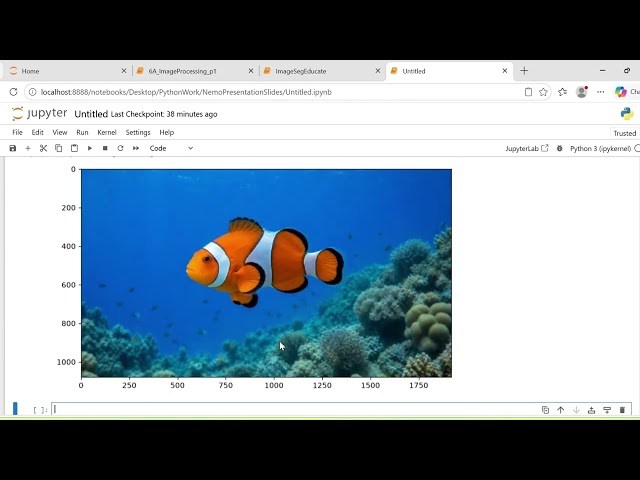
Task: Reload the page
Action: (x=13, y=92)
